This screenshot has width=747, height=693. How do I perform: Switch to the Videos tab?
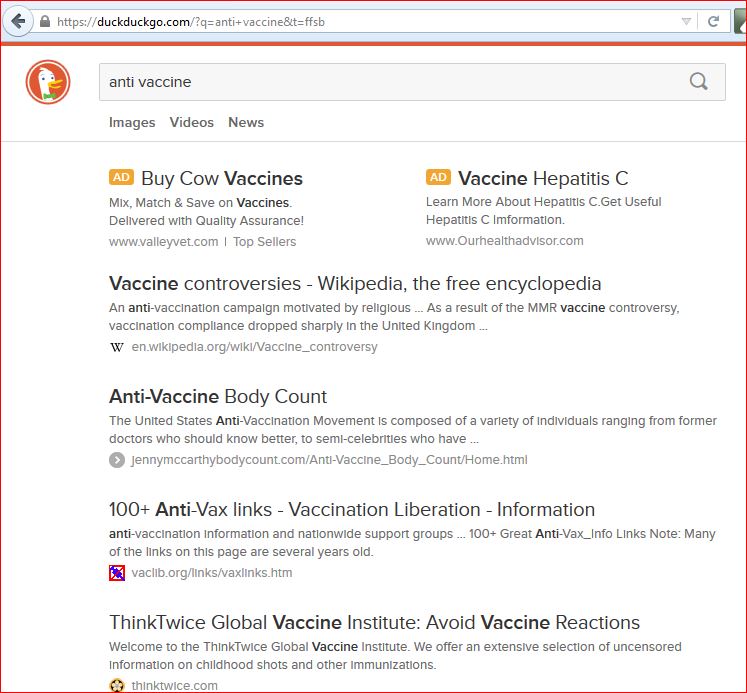click(192, 122)
